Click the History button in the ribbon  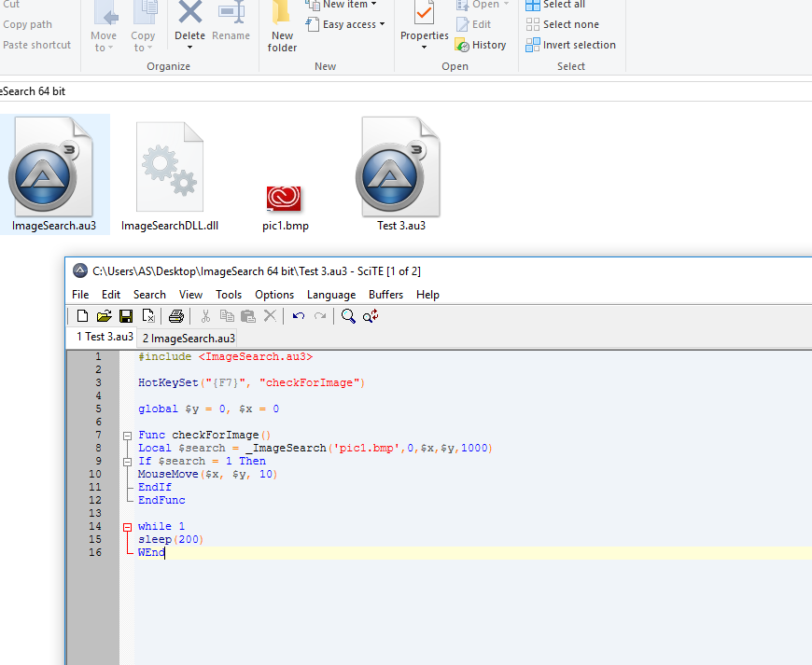coord(481,45)
